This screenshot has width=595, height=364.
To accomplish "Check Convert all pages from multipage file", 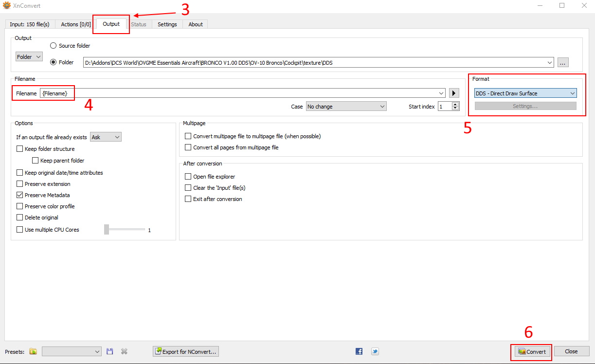I will pos(188,147).
